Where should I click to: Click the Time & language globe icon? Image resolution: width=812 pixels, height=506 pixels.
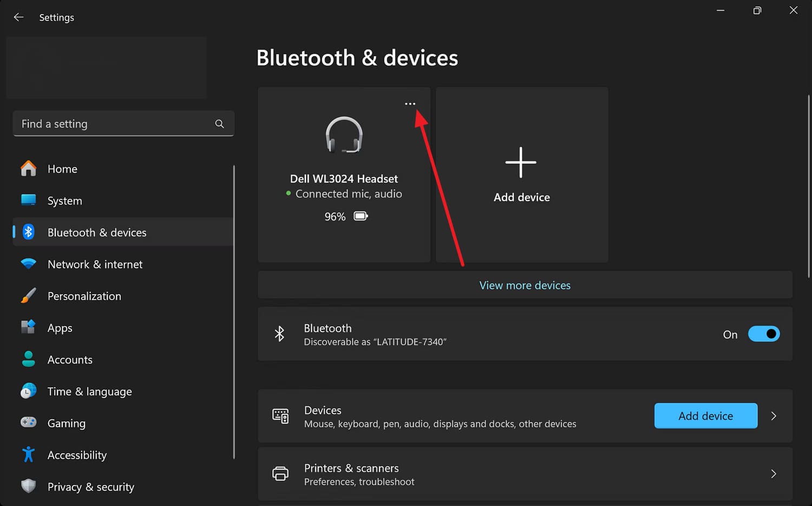(29, 391)
